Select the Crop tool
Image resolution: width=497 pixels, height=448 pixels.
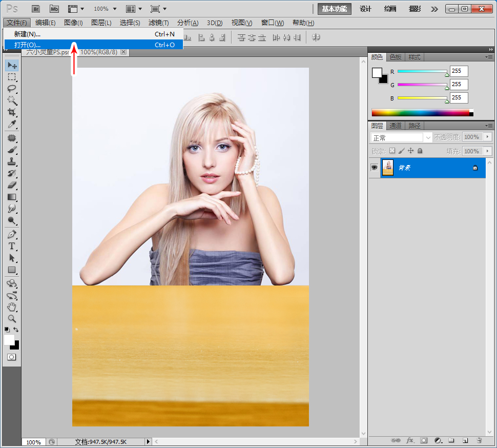(12, 112)
